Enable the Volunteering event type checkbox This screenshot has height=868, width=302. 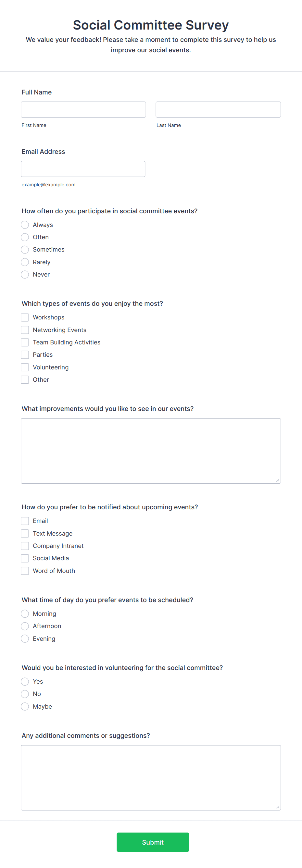click(25, 367)
